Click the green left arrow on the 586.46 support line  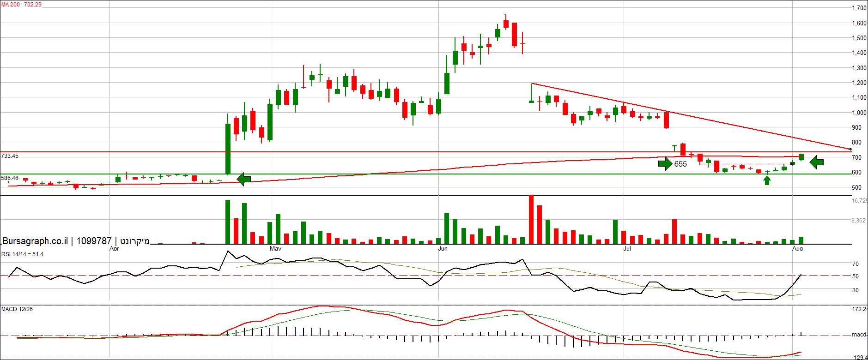(243, 179)
